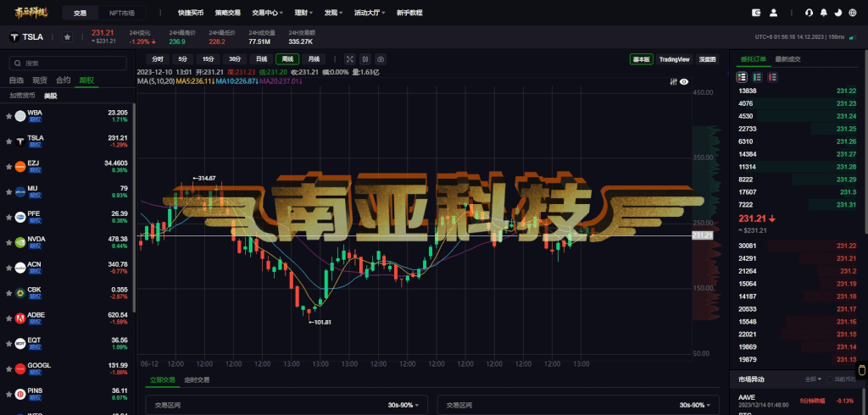
Task: Expand the 理财 dropdown menu
Action: tap(304, 12)
